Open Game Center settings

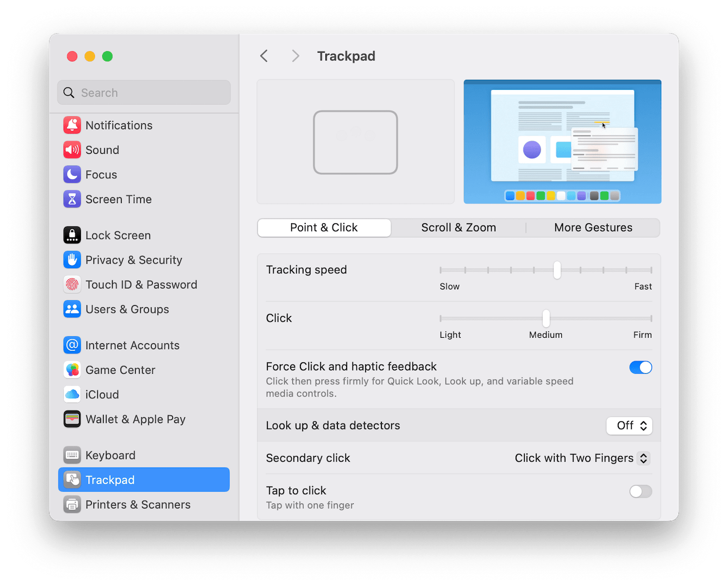click(120, 370)
